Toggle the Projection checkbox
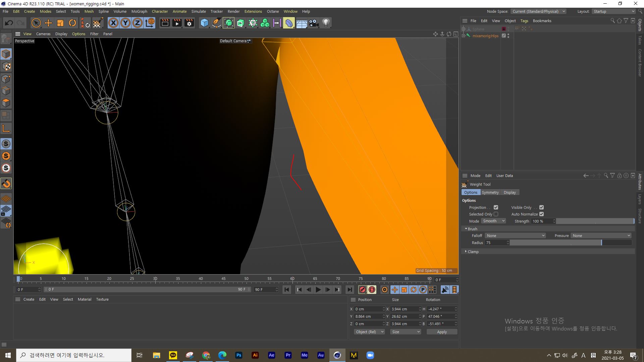The image size is (644, 362). point(496,207)
